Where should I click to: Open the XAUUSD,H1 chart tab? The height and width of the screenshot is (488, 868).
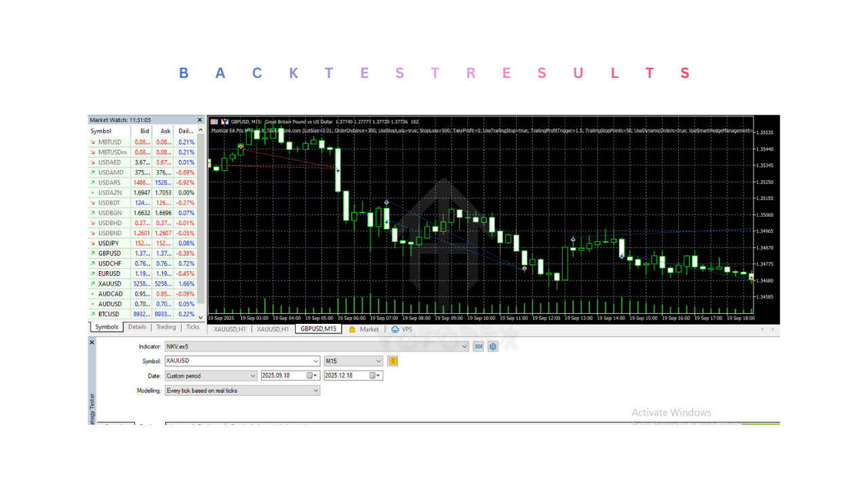point(229,329)
